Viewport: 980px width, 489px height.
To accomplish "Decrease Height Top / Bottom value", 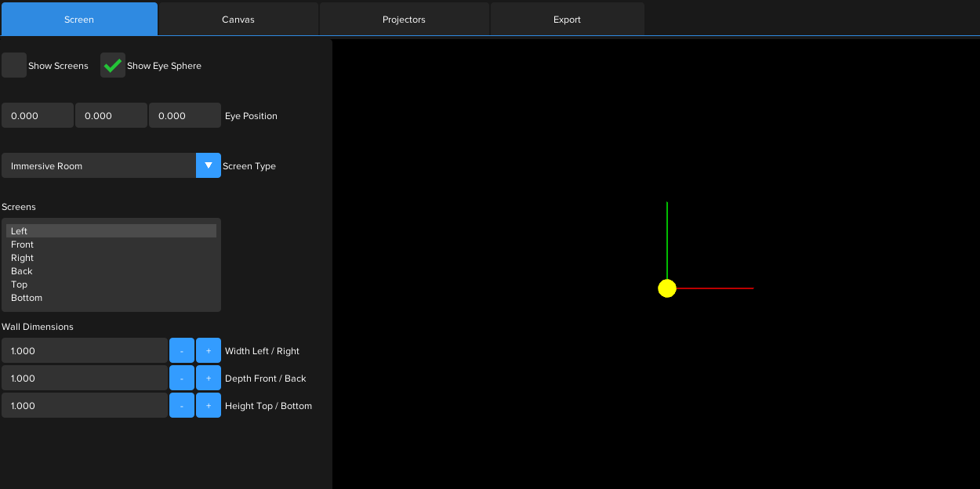I will (x=182, y=406).
